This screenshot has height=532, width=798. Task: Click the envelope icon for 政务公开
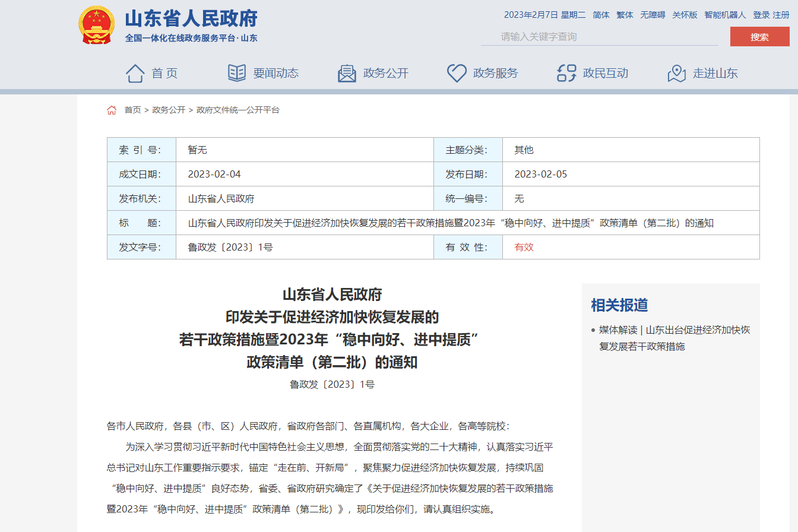[x=347, y=74]
